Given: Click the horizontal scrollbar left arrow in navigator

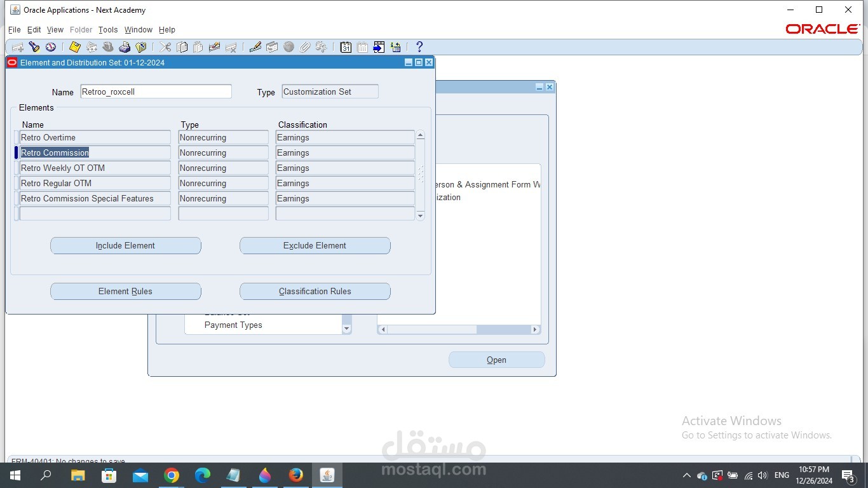Looking at the screenshot, I should (383, 330).
